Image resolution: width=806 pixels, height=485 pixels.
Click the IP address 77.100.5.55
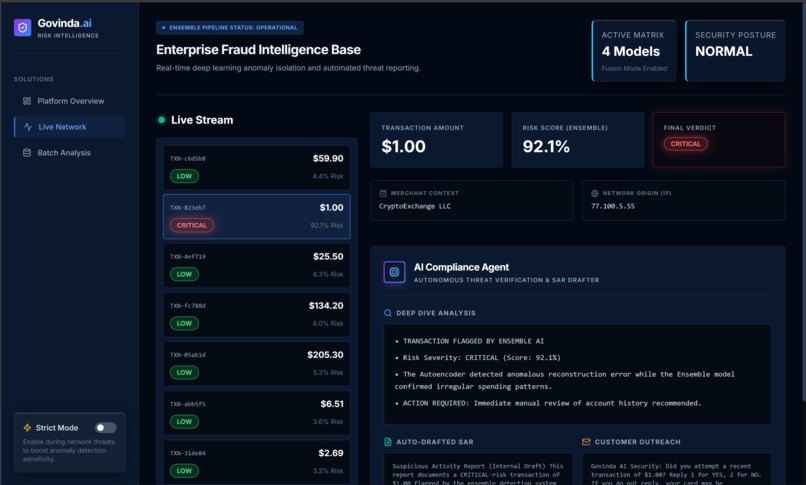point(613,206)
